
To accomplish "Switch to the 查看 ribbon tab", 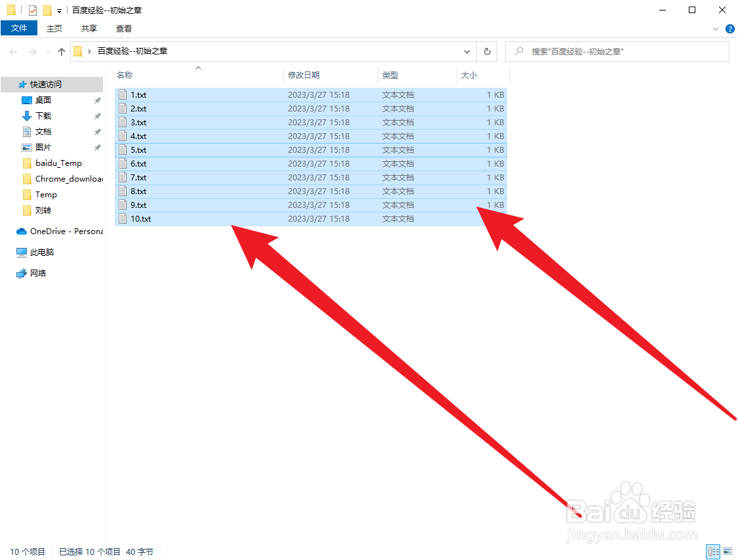I will [123, 28].
